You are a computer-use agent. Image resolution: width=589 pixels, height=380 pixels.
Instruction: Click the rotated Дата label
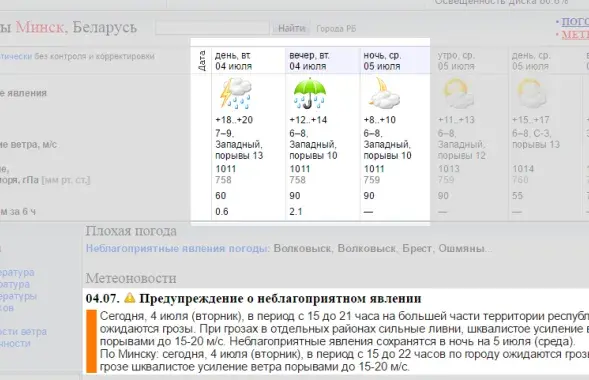click(x=202, y=61)
